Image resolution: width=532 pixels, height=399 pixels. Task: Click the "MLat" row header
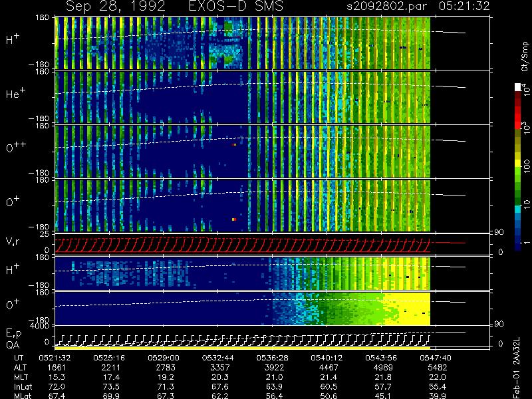coord(23,396)
